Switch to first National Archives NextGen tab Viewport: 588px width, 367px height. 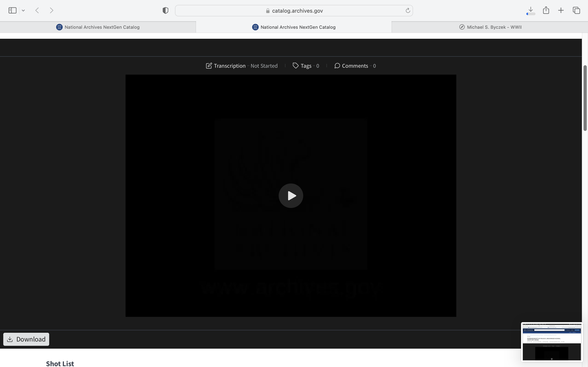click(98, 27)
